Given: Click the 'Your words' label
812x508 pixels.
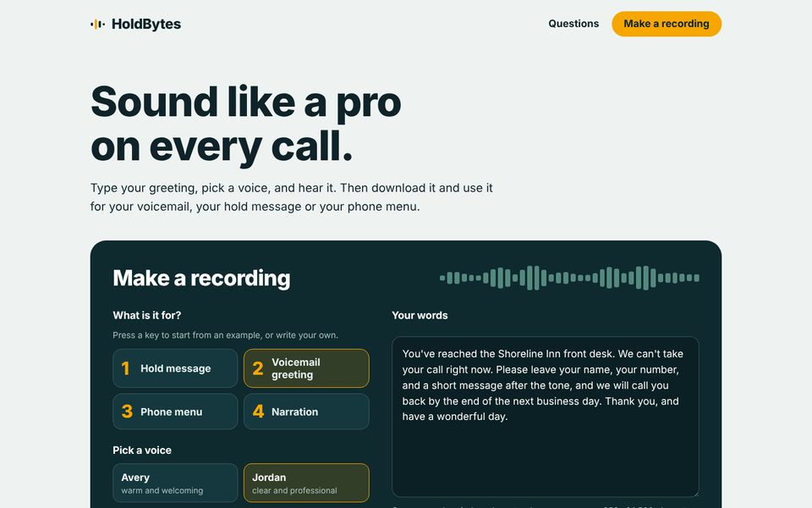Looking at the screenshot, I should pyautogui.click(x=420, y=315).
